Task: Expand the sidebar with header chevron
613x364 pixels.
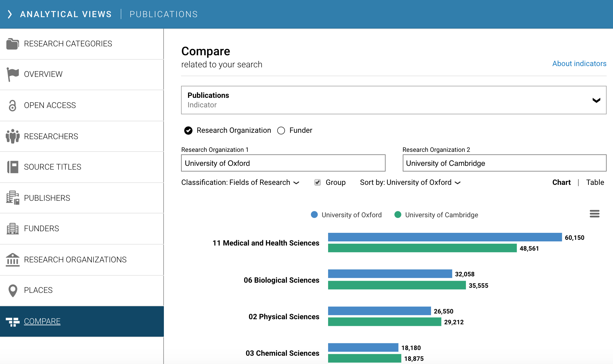Action: (x=10, y=14)
